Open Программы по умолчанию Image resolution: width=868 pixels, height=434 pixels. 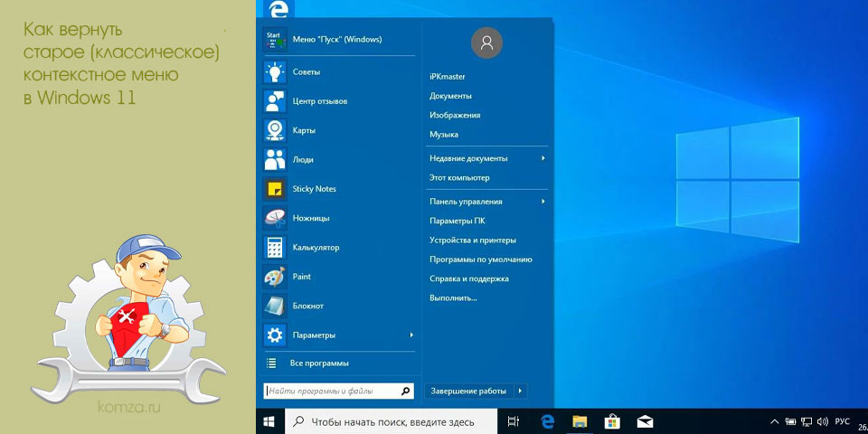[481, 259]
